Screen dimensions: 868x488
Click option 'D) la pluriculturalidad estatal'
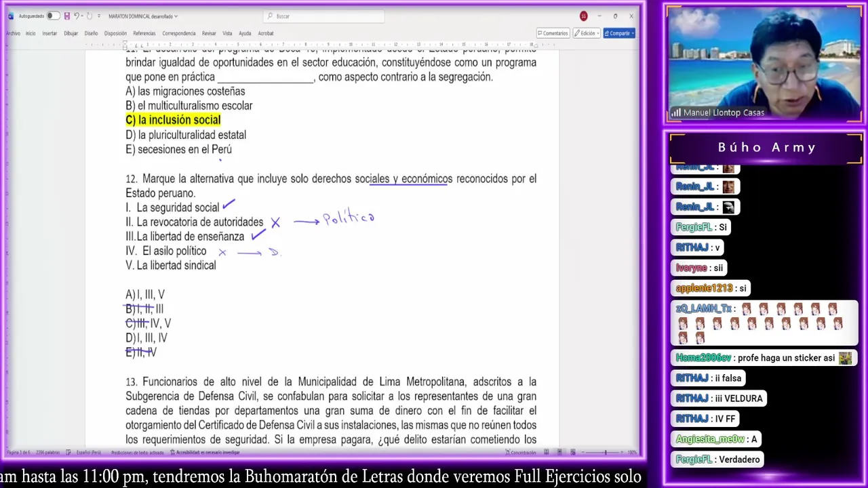click(x=186, y=135)
